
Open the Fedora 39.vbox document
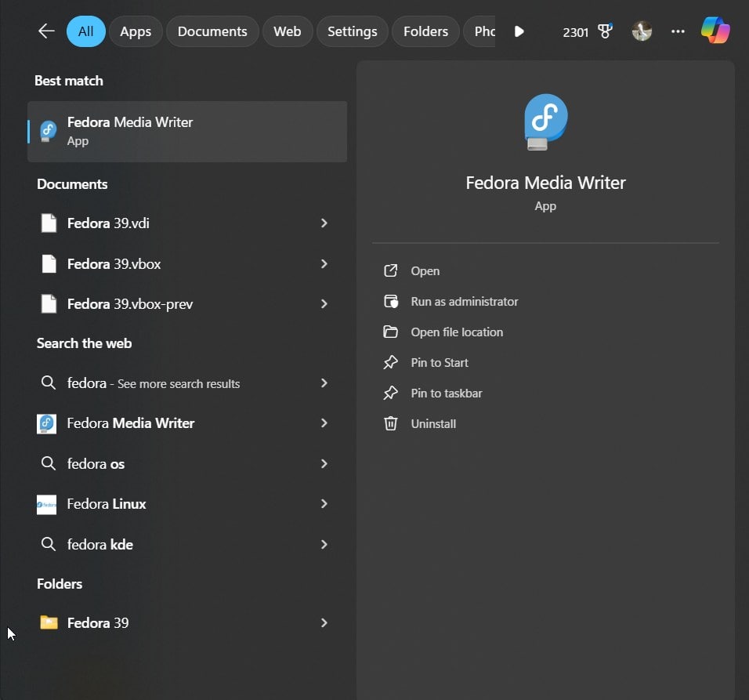click(187, 263)
